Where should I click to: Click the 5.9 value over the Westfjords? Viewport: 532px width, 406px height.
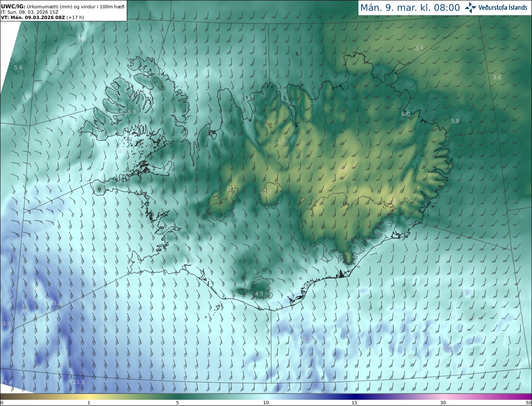pyautogui.click(x=132, y=112)
